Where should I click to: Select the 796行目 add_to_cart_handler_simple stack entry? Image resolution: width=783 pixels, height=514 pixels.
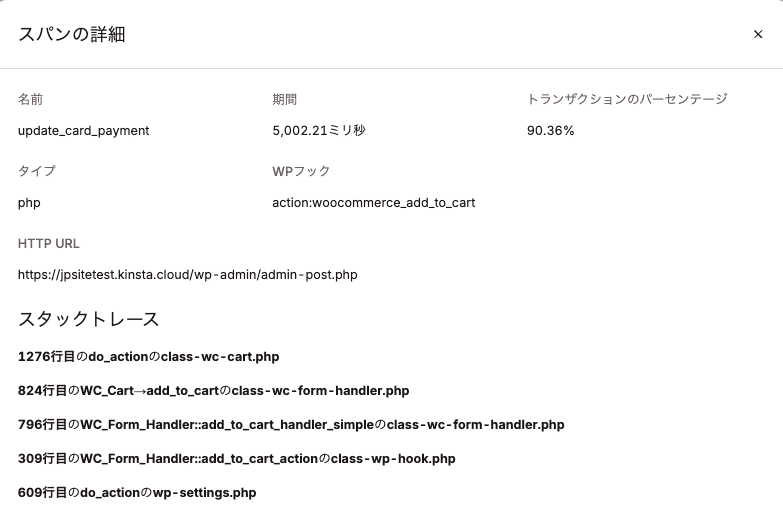(291, 424)
